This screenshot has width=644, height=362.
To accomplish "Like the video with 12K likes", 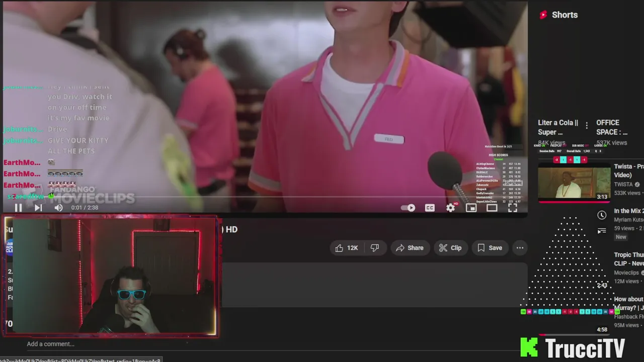I will [x=346, y=248].
